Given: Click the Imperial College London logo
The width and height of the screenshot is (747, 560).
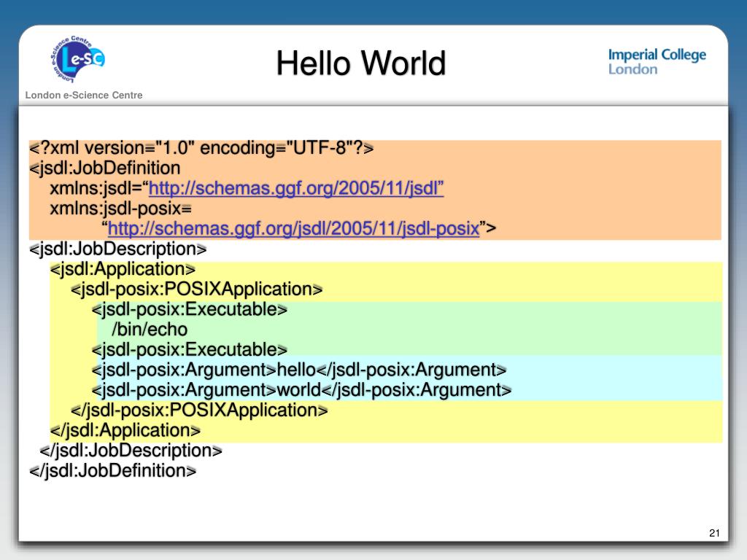Looking at the screenshot, I should coord(657,62).
